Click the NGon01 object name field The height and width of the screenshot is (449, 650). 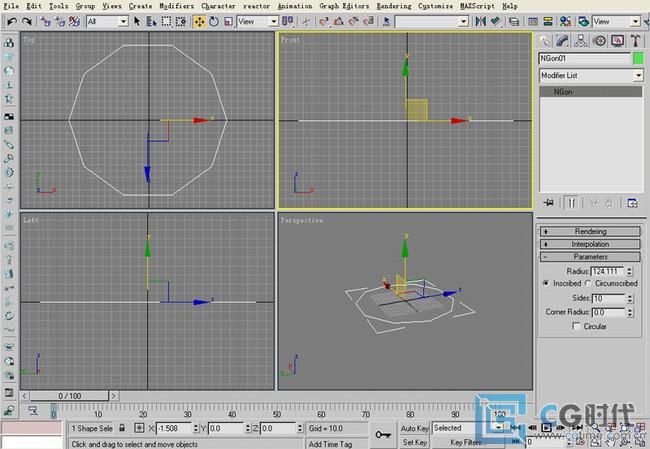pos(585,58)
